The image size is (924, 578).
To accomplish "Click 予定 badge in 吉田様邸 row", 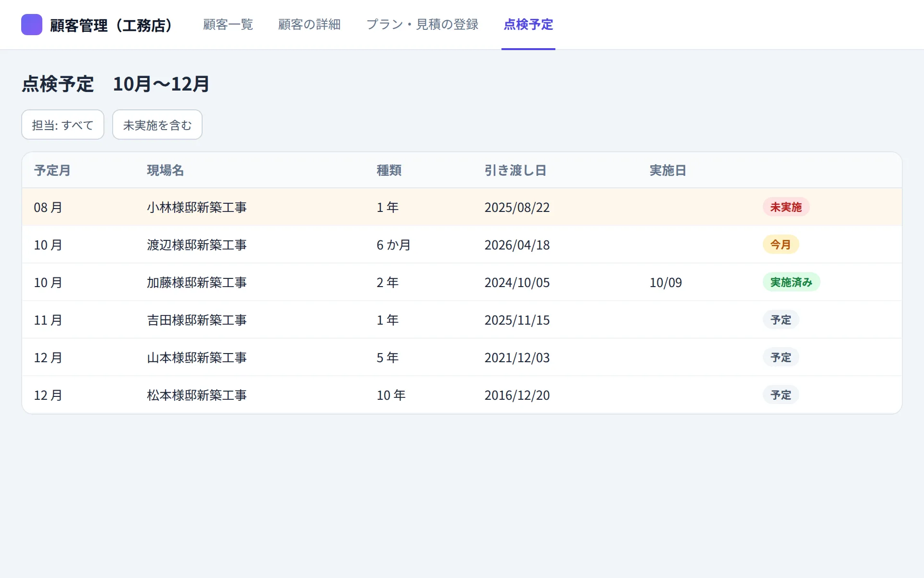I will coord(781,320).
